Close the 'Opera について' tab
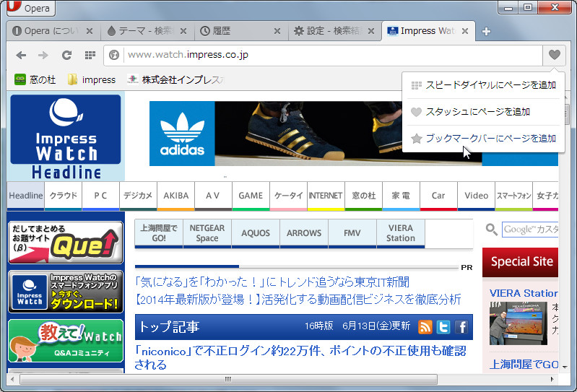577x392 pixels. coord(90,31)
